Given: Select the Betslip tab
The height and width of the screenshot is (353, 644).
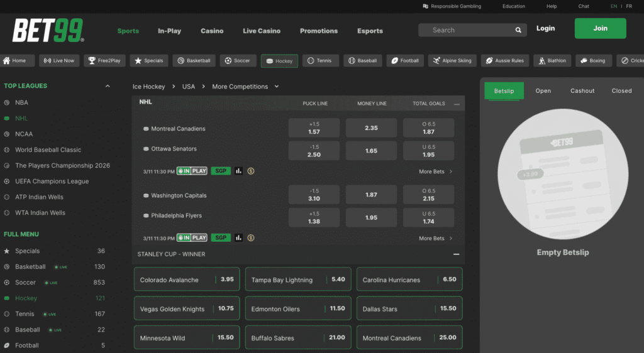Looking at the screenshot, I should click(504, 90).
